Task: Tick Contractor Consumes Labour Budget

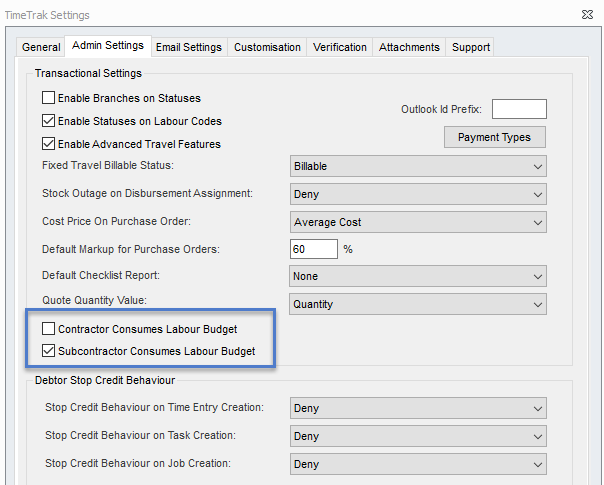Action: point(49,329)
